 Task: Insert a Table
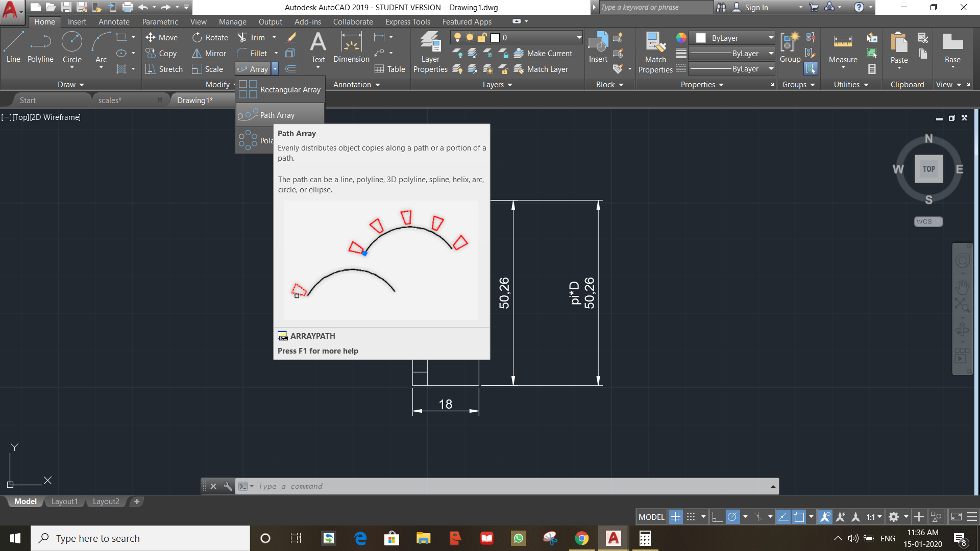point(389,69)
